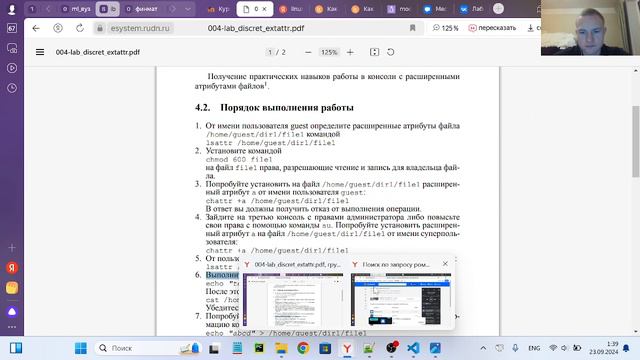Switch to the финмат tab group
640x360 pixels.
(x=141, y=9)
